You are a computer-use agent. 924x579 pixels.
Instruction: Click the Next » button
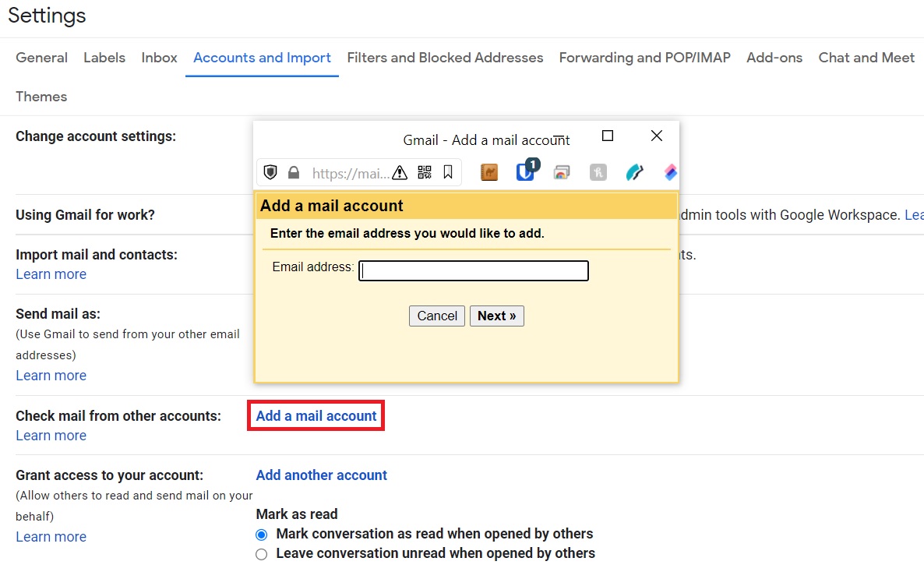(497, 316)
